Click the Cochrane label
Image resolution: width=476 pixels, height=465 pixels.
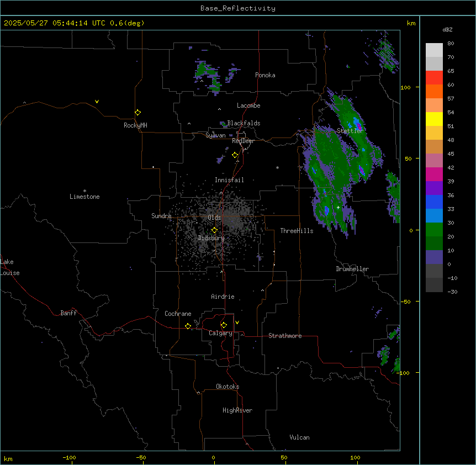click(178, 314)
